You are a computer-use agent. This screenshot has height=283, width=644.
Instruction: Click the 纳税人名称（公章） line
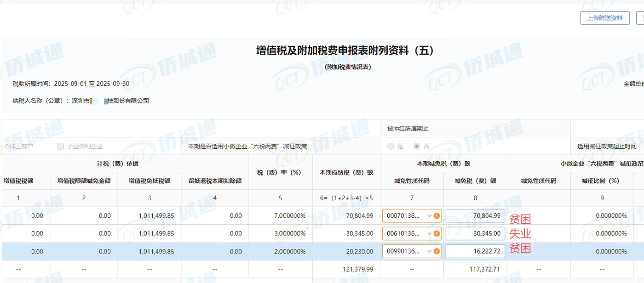point(81,101)
